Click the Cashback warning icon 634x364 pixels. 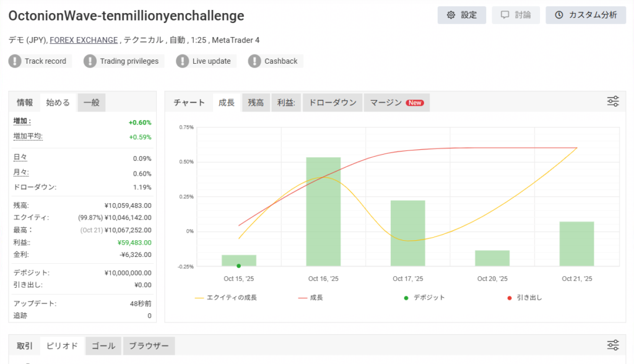pos(254,61)
